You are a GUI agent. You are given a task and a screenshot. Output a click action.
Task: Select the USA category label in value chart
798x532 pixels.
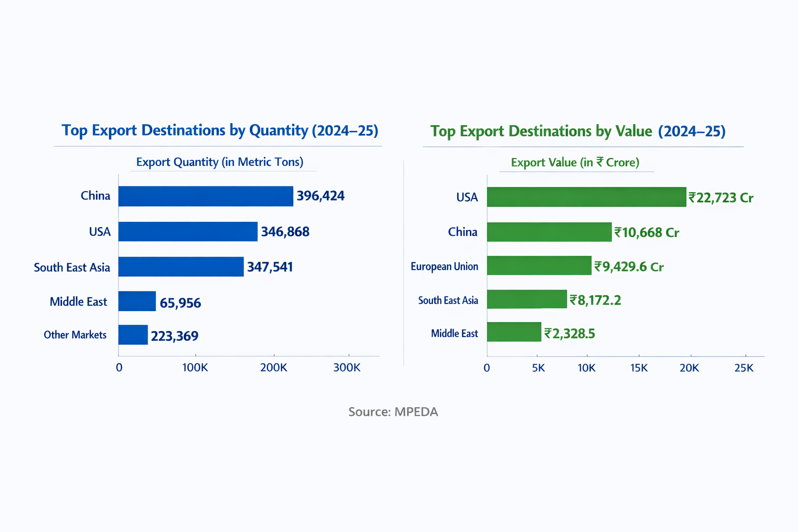click(x=467, y=197)
